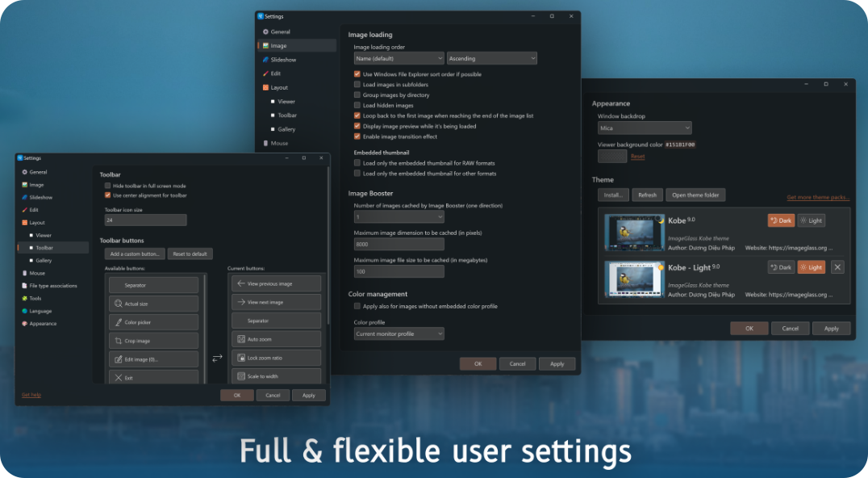Screen dimensions: 868x478
Task: Uncheck Use Windows File Explorer sort order
Action: coord(357,73)
